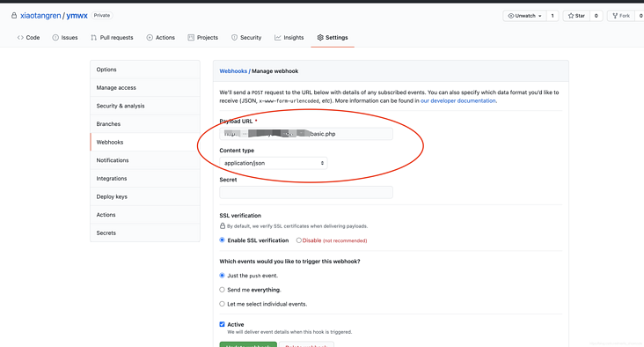
Task: Open Secrets in settings sidebar
Action: [145, 233]
